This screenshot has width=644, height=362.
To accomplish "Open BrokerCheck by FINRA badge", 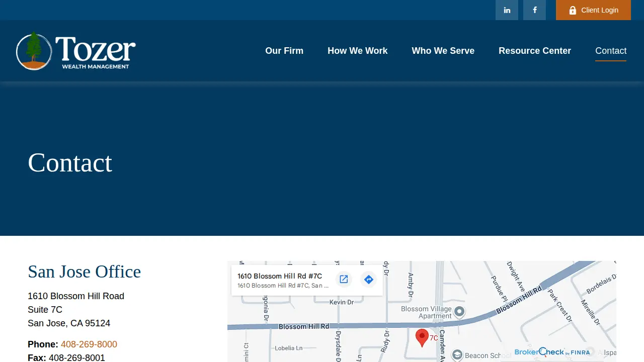I will tap(552, 352).
